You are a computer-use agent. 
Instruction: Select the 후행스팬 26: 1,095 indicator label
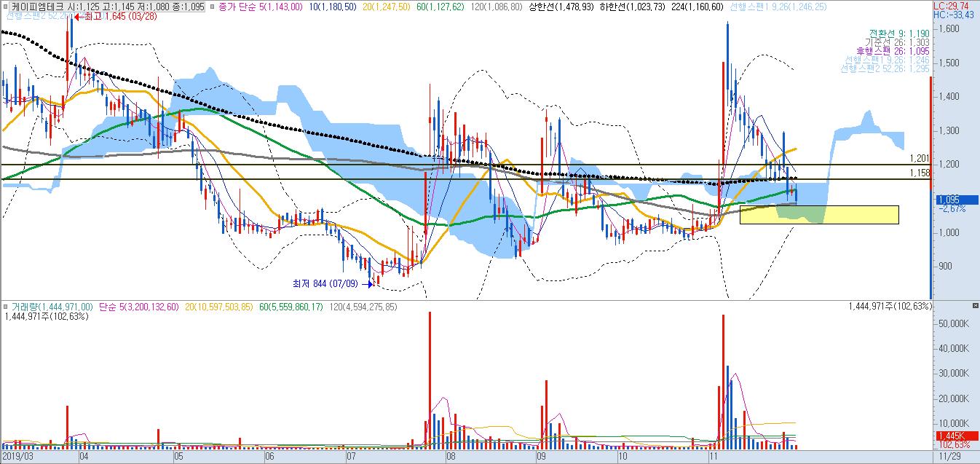[x=893, y=51]
